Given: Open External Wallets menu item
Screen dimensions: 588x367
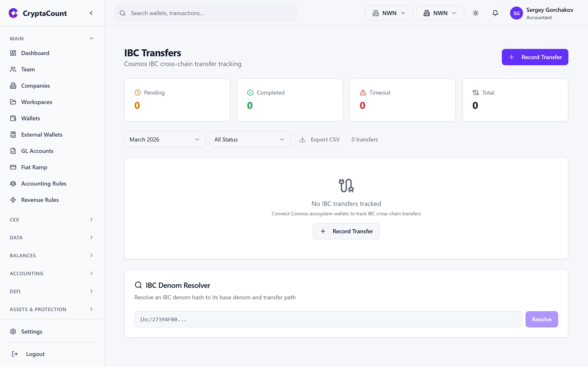Looking at the screenshot, I should [x=42, y=135].
